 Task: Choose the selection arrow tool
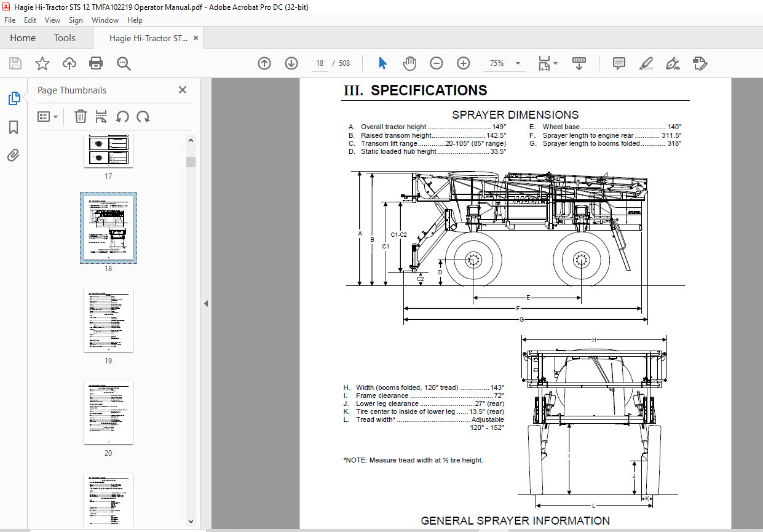(x=383, y=63)
